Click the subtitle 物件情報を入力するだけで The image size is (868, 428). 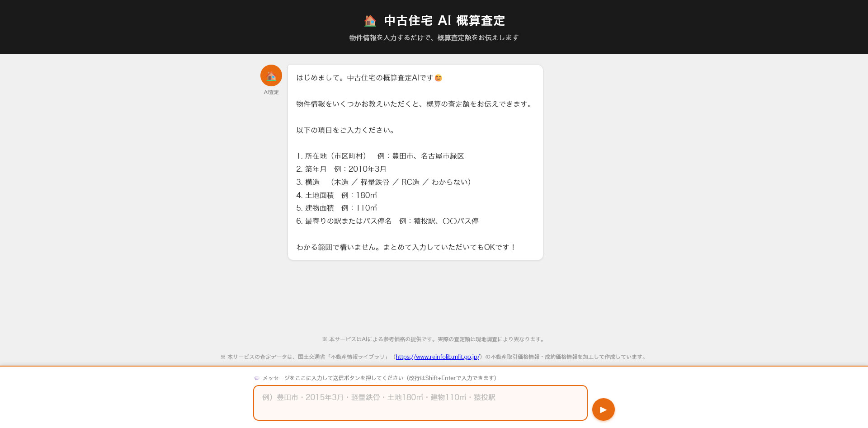434,38
